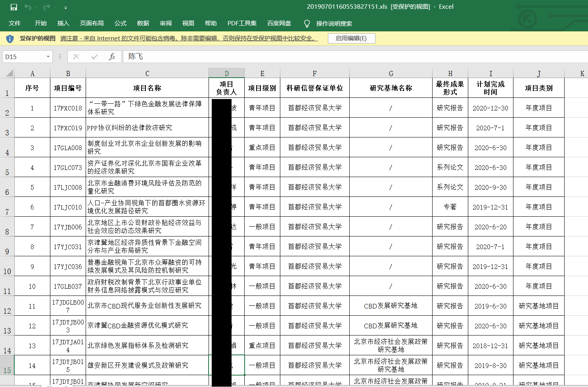The width and height of the screenshot is (588, 387).
Task: Click the Name Box showing D15
Action: (24, 57)
